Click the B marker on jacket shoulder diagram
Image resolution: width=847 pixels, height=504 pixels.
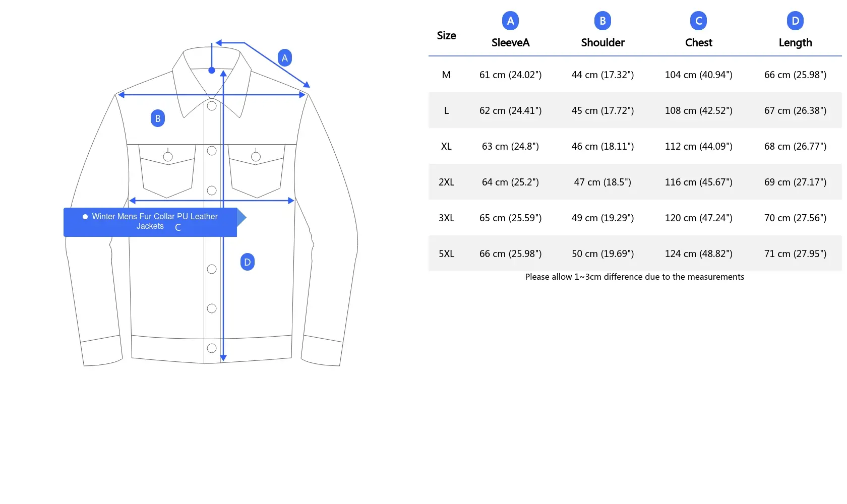click(158, 118)
